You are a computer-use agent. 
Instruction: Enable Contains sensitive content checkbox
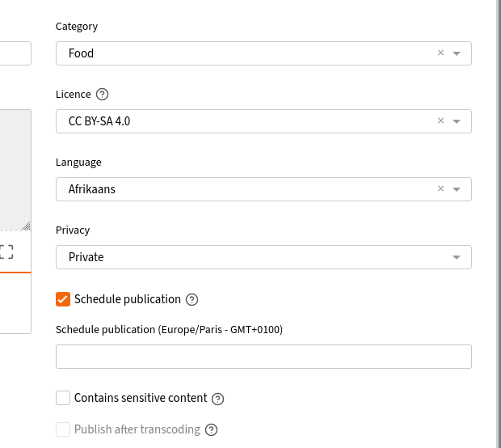63,398
